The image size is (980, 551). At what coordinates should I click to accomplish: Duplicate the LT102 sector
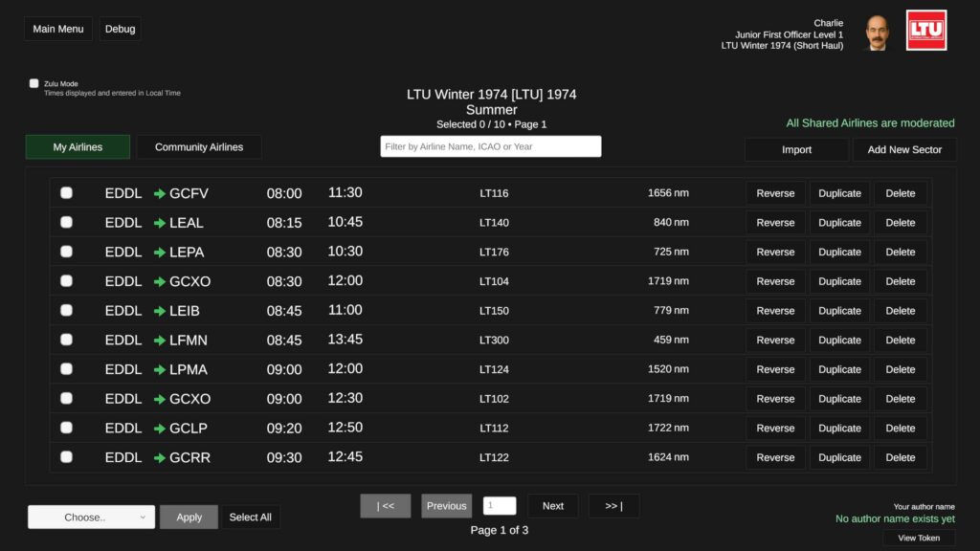pyautogui.click(x=839, y=399)
